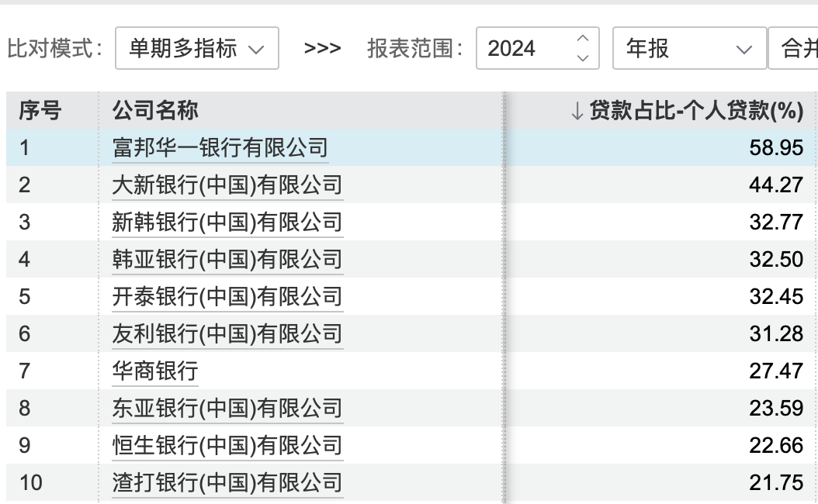
Task: Click the >>> arrows beside 报表范围
Action: click(322, 49)
